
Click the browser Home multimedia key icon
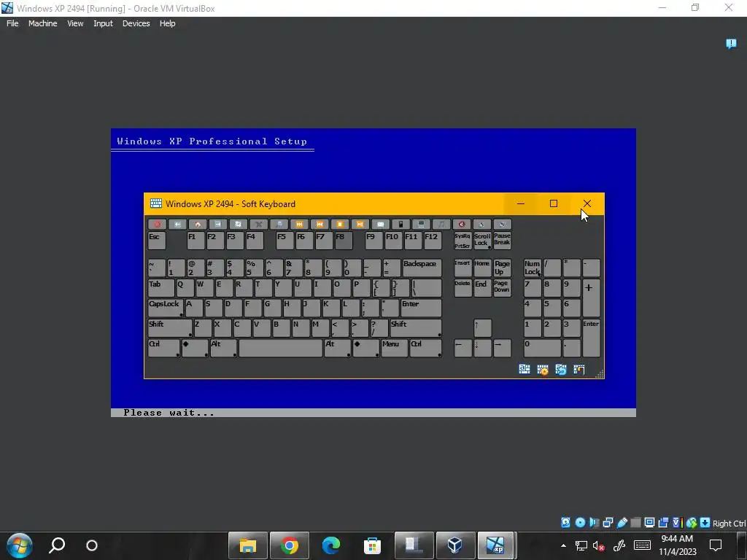click(197, 224)
